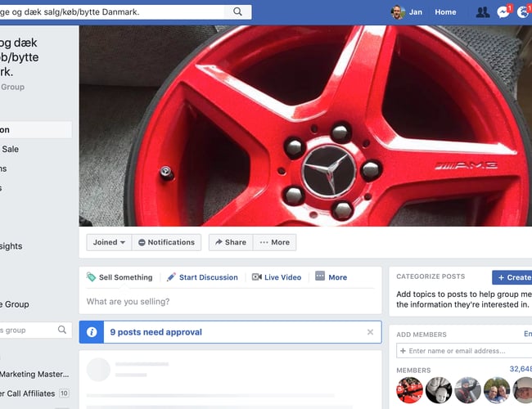Dismiss the posts need approval banner
This screenshot has width=532, height=409.
[x=370, y=332]
